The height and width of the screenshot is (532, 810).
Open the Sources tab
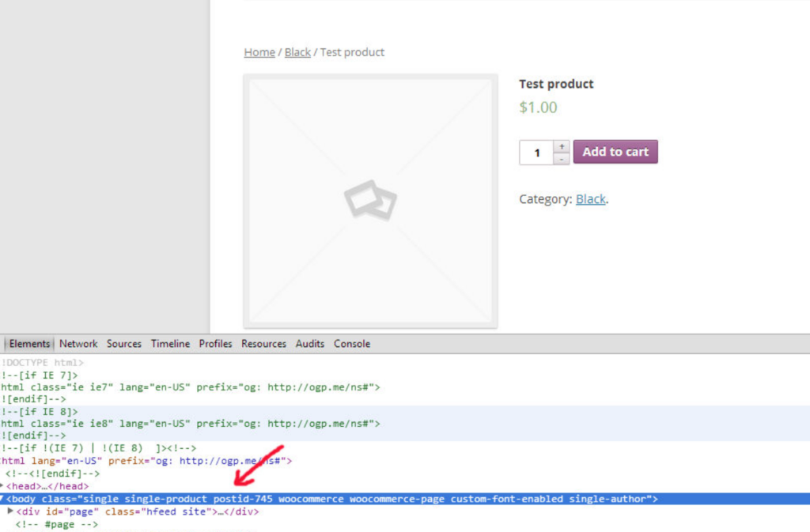(124, 344)
